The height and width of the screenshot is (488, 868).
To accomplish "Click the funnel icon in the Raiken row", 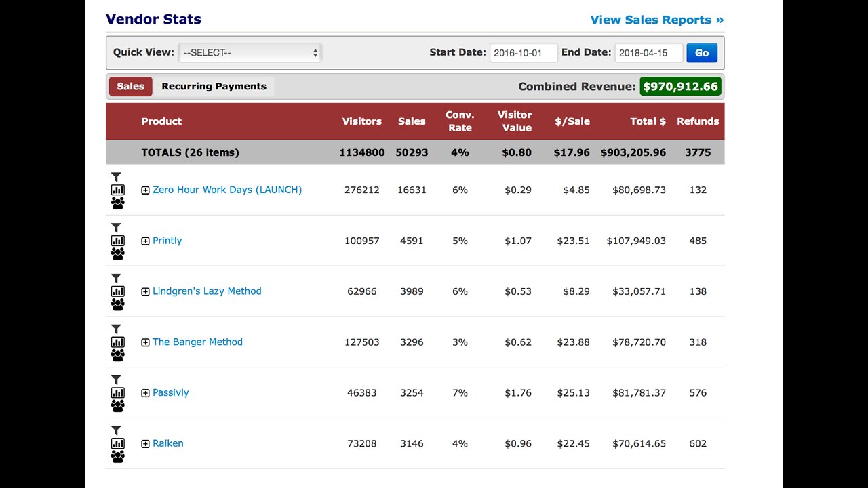I will tap(116, 431).
